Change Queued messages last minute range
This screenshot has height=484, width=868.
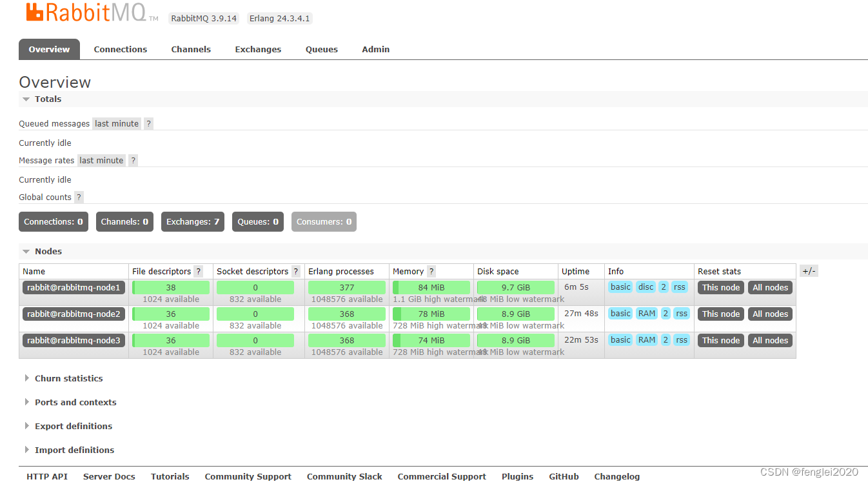pos(117,124)
